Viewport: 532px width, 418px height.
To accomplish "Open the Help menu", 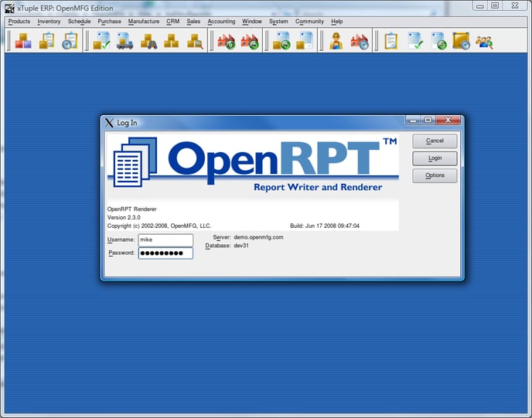I will 337,22.
